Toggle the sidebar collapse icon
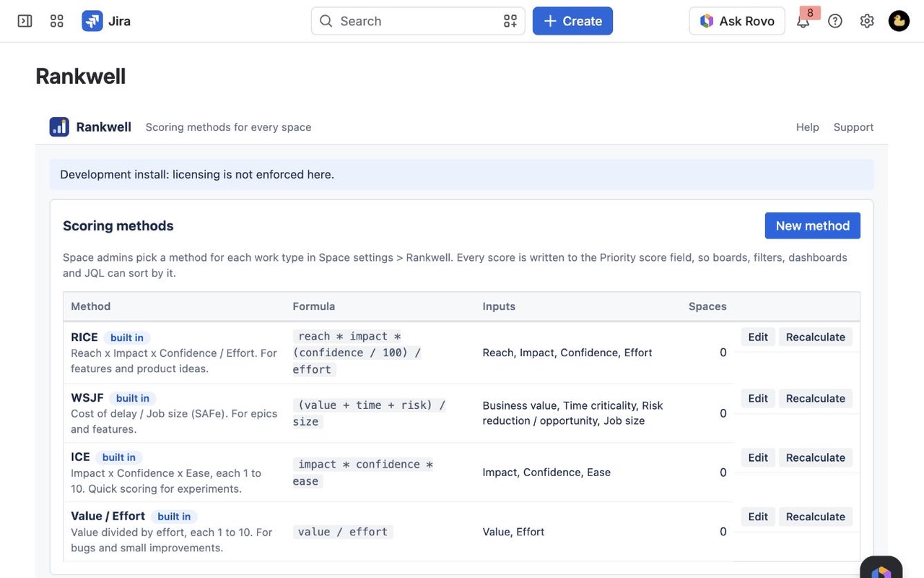The height and width of the screenshot is (578, 924). pos(25,21)
